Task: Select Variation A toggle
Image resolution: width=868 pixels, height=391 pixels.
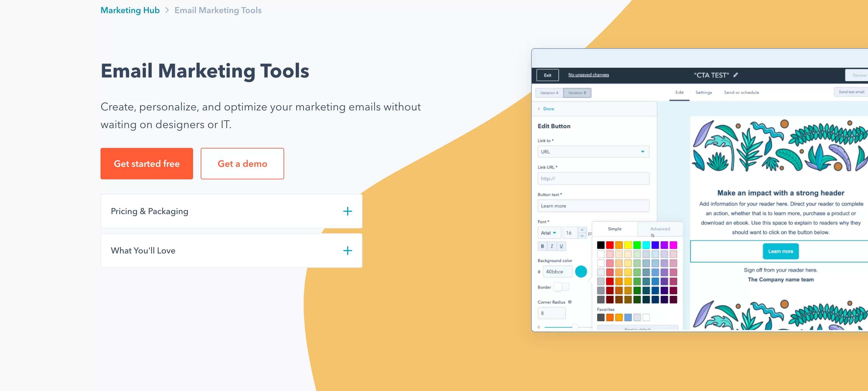Action: pos(549,93)
